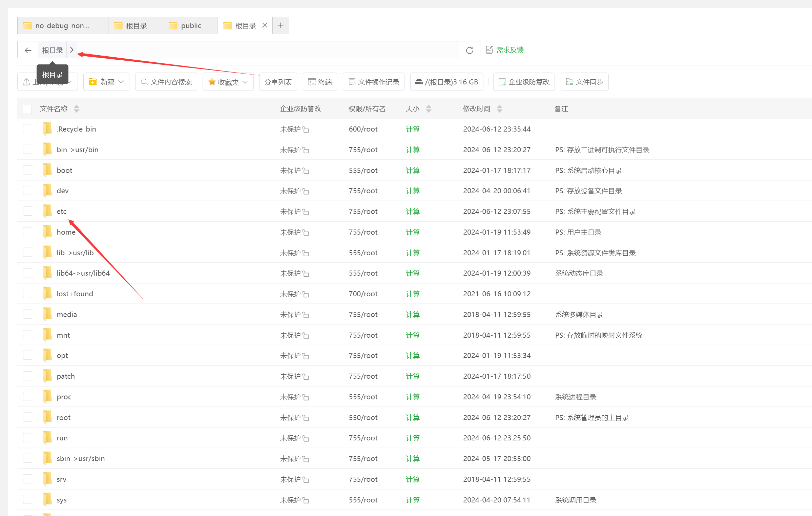This screenshot has height=516, width=812.
Task: Open 文件操作记录
Action: [374, 82]
